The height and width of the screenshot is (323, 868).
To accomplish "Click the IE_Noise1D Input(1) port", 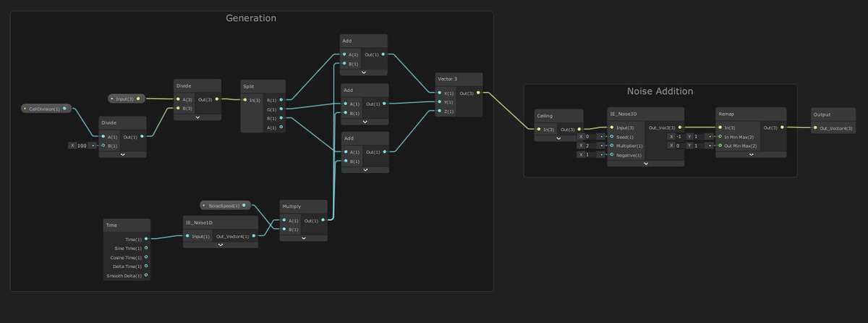I will (x=188, y=236).
